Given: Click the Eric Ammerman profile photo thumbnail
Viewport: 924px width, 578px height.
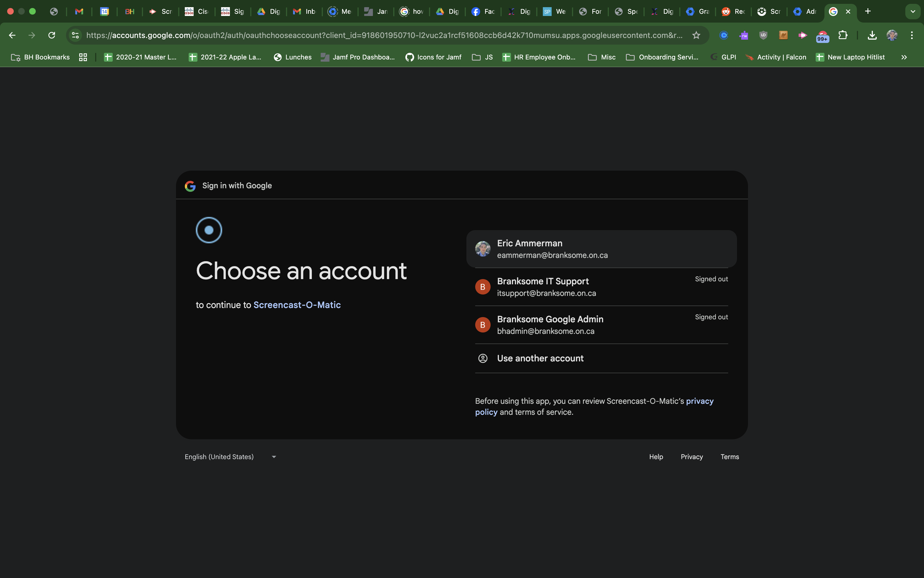Looking at the screenshot, I should pos(483,249).
